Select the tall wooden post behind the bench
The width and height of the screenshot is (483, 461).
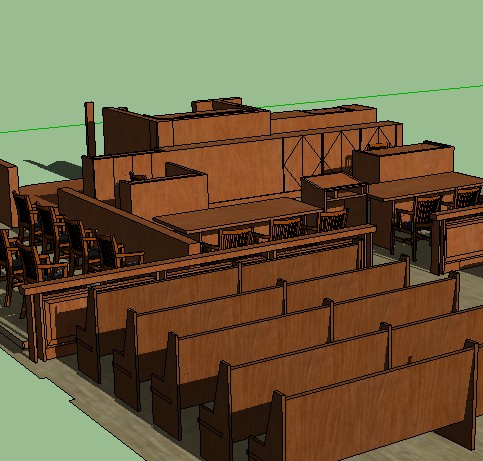pos(90,129)
